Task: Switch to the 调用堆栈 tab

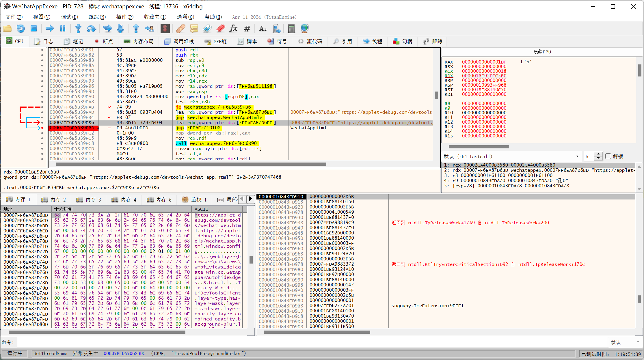Action: pos(179,41)
